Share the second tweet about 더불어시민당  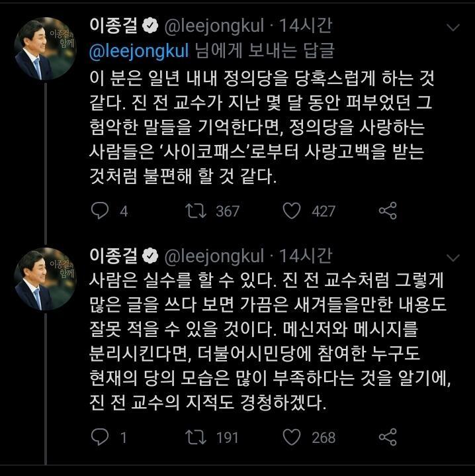(387, 437)
